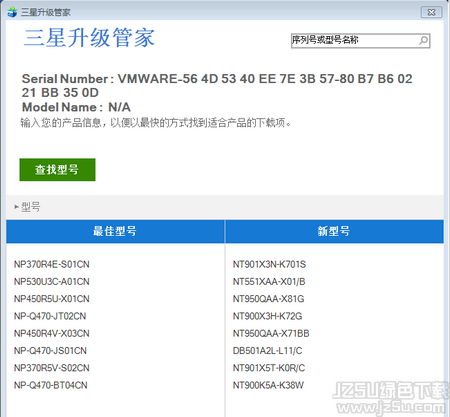Image resolution: width=450 pixels, height=417 pixels.
Task: Choose model NT950QAA-X71BB
Action: point(271,333)
